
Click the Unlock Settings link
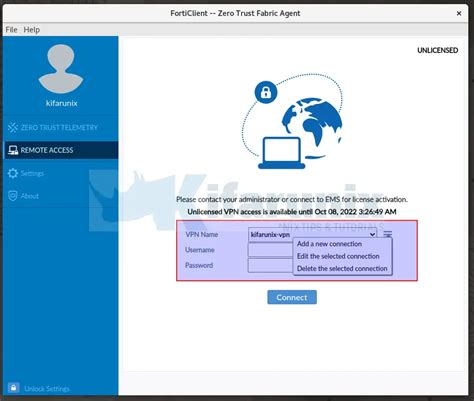click(x=47, y=389)
